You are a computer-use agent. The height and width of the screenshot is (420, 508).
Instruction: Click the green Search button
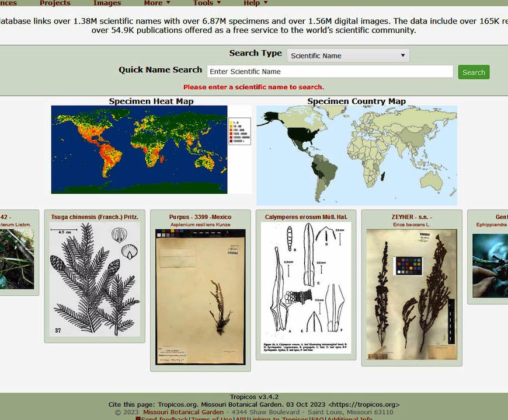coord(474,72)
